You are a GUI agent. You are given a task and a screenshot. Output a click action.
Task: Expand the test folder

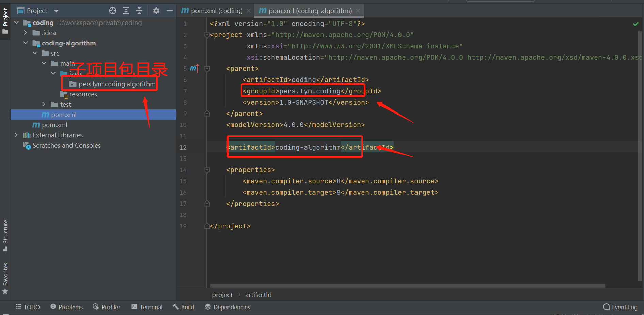pos(44,104)
